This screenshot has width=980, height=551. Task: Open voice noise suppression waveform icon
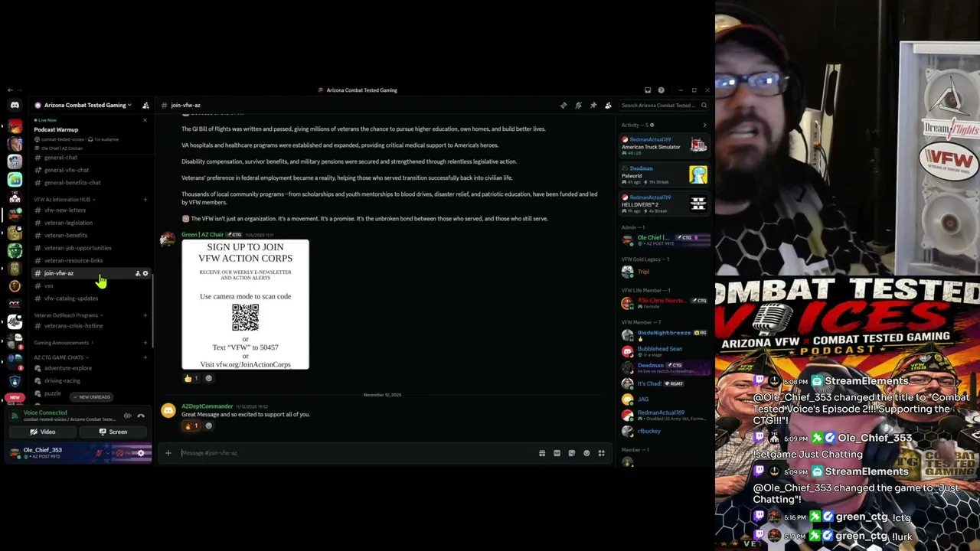(127, 416)
